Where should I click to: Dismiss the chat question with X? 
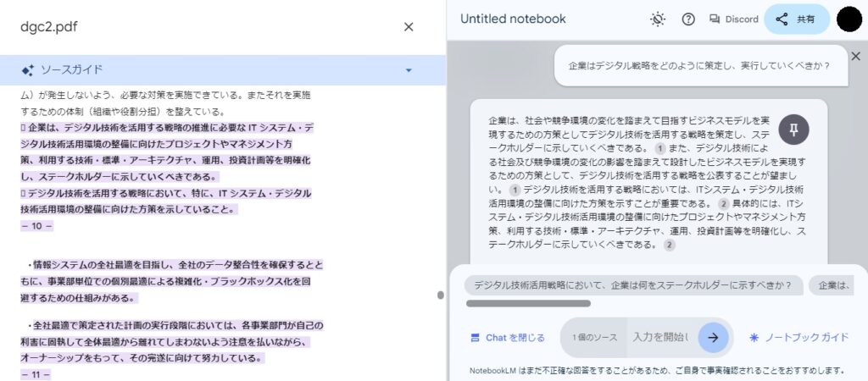pyautogui.click(x=856, y=57)
